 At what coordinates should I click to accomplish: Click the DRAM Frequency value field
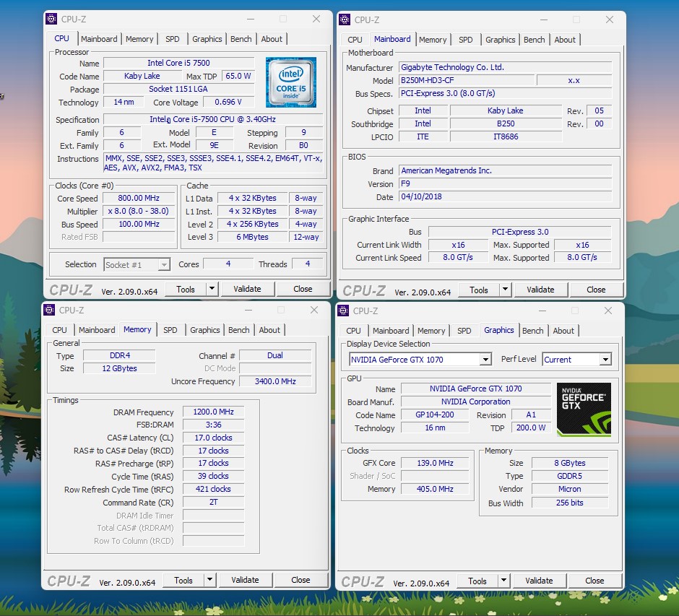pyautogui.click(x=213, y=412)
